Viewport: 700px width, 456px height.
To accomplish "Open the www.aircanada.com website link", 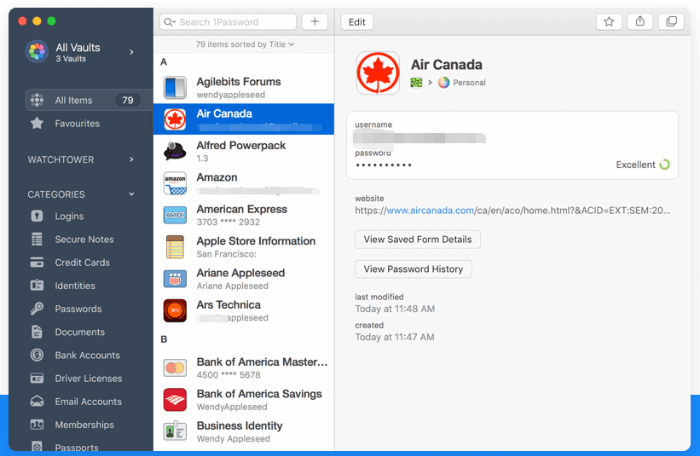I will (x=430, y=210).
